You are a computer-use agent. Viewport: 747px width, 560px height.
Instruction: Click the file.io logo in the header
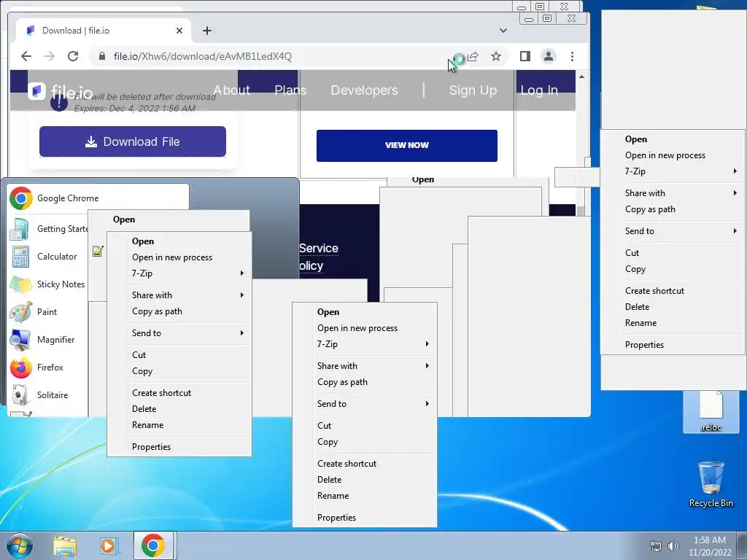pyautogui.click(x=61, y=91)
